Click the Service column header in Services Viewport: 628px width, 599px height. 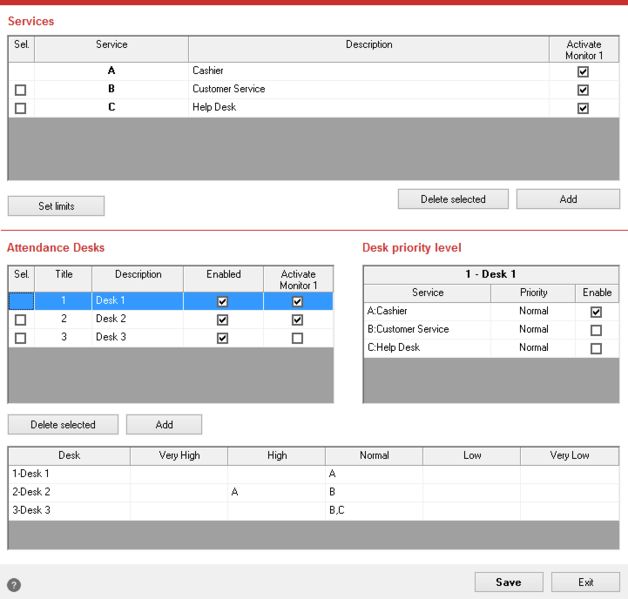click(x=111, y=49)
